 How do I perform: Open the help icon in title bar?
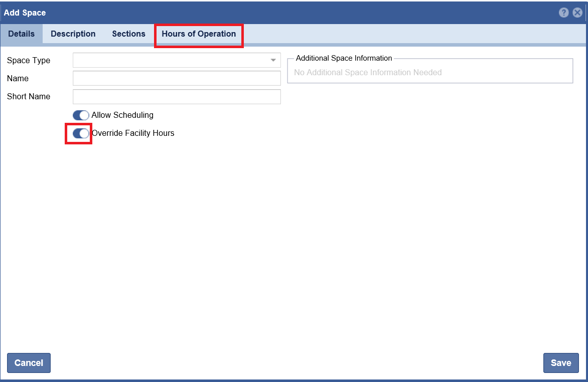tap(564, 13)
